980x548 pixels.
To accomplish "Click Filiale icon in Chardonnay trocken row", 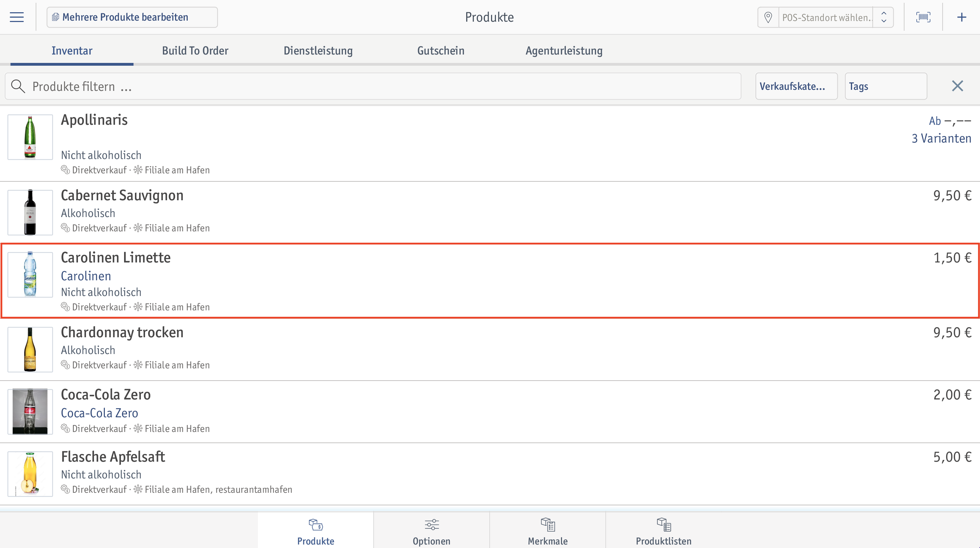I will (x=138, y=365).
